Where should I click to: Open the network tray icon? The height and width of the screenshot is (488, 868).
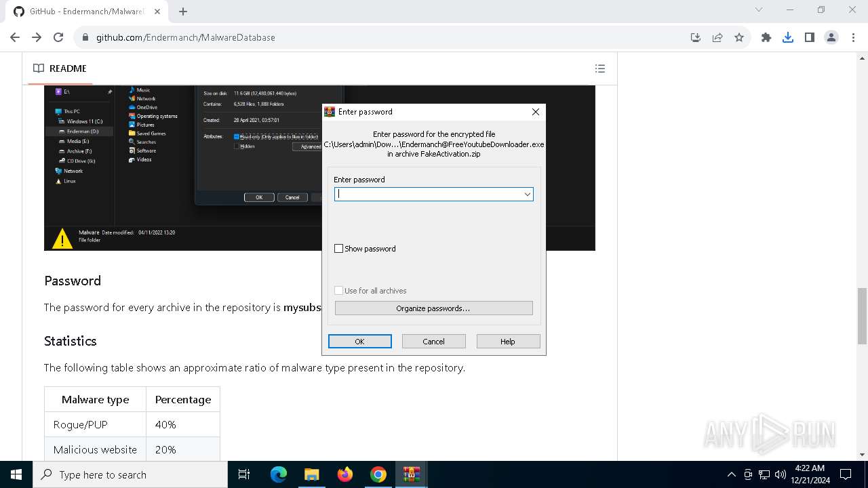pyautogui.click(x=764, y=474)
